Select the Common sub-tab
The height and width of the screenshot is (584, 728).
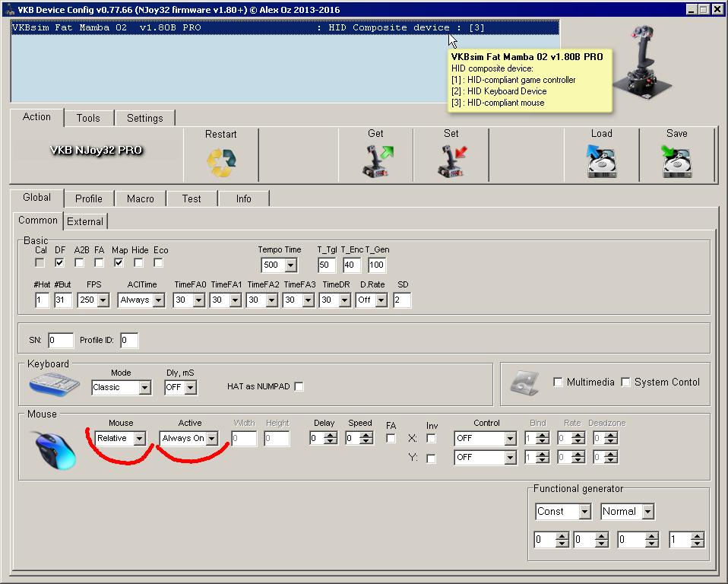pyautogui.click(x=38, y=221)
